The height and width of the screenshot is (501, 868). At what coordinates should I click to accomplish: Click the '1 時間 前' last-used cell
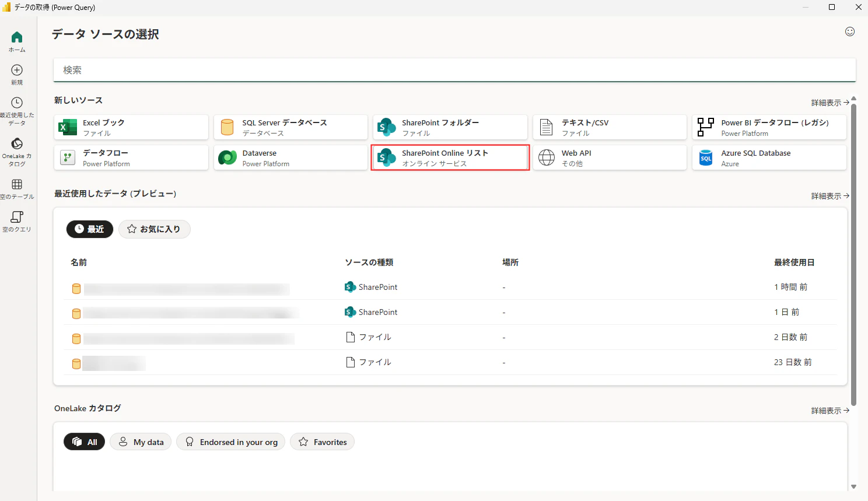(791, 287)
